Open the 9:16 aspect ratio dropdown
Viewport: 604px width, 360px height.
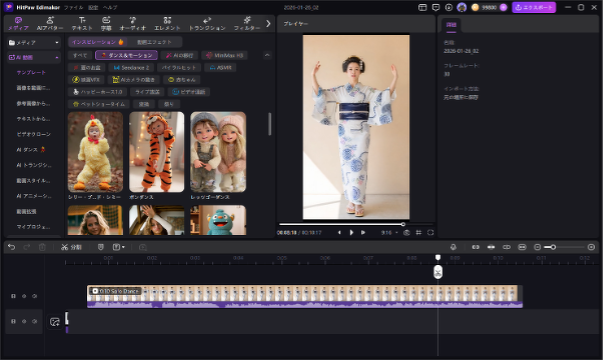coord(389,233)
